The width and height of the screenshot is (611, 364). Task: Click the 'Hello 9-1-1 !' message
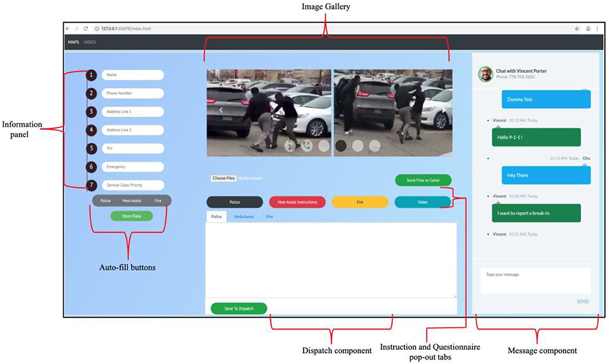pos(536,137)
